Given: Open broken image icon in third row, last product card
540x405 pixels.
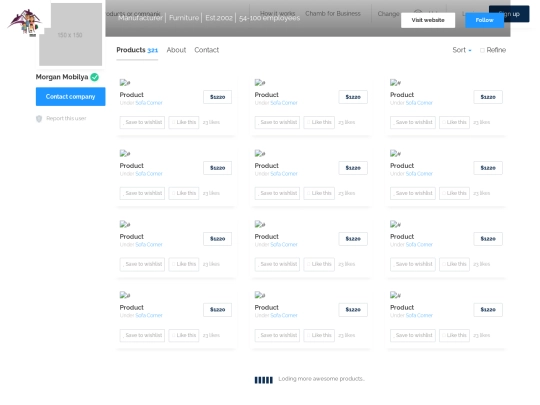Looking at the screenshot, I should pyautogui.click(x=395, y=224).
